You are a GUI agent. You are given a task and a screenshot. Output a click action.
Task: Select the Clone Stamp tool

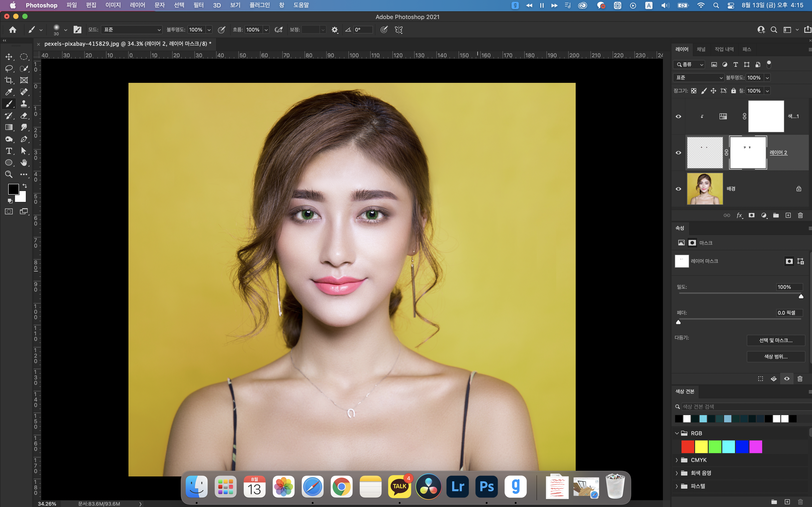click(24, 104)
